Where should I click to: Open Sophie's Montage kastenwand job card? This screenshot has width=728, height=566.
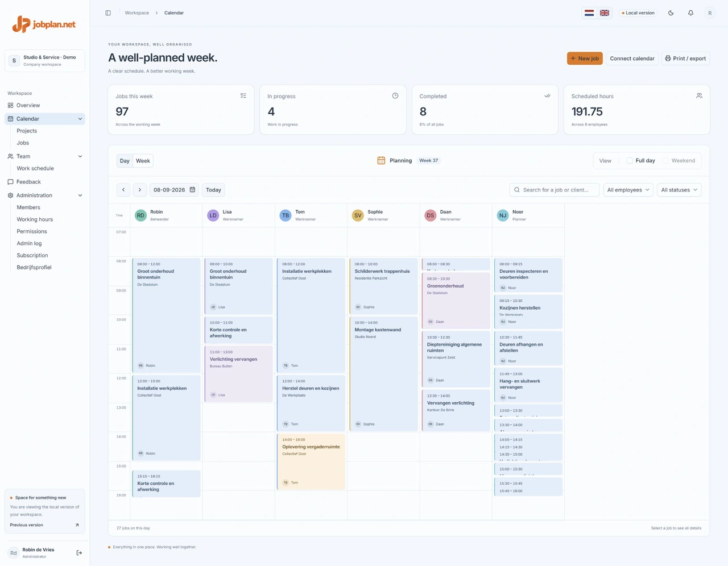[x=383, y=374]
